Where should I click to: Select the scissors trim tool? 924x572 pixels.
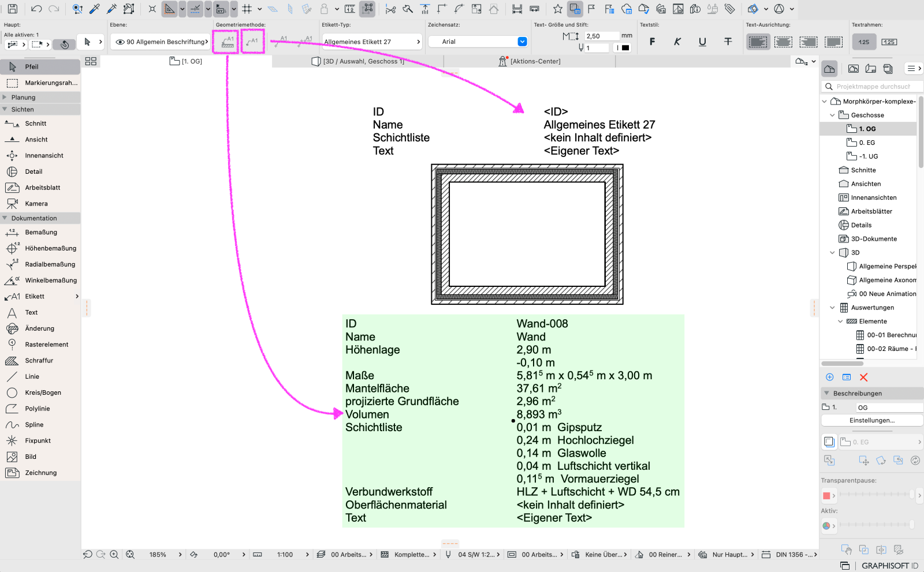pyautogui.click(x=391, y=9)
